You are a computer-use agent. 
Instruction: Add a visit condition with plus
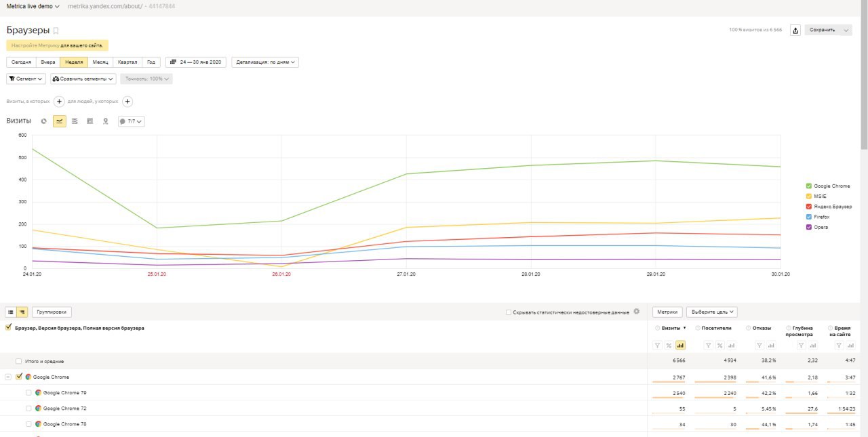click(x=59, y=102)
